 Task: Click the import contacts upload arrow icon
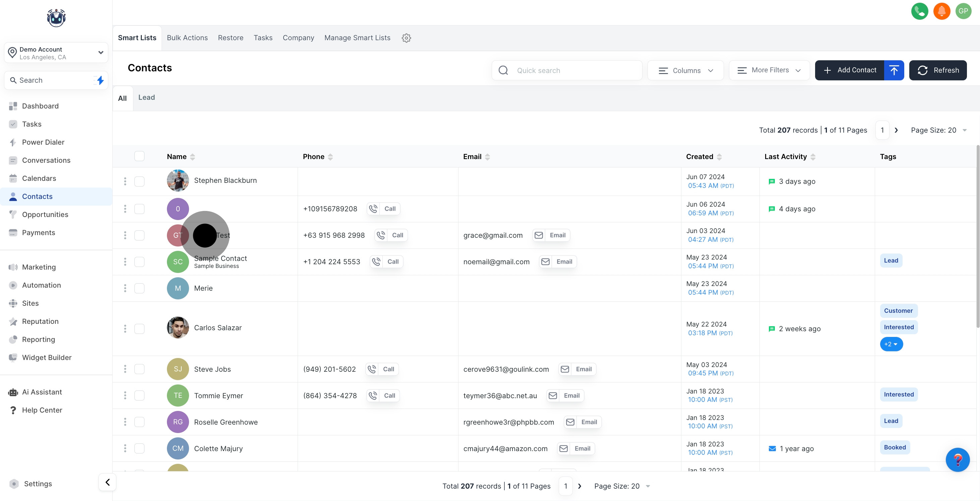pyautogui.click(x=894, y=70)
